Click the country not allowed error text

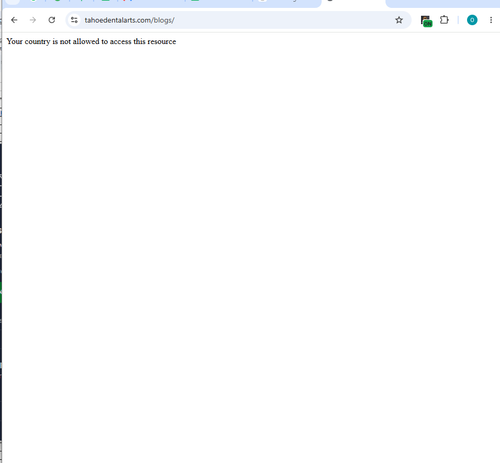(x=91, y=41)
